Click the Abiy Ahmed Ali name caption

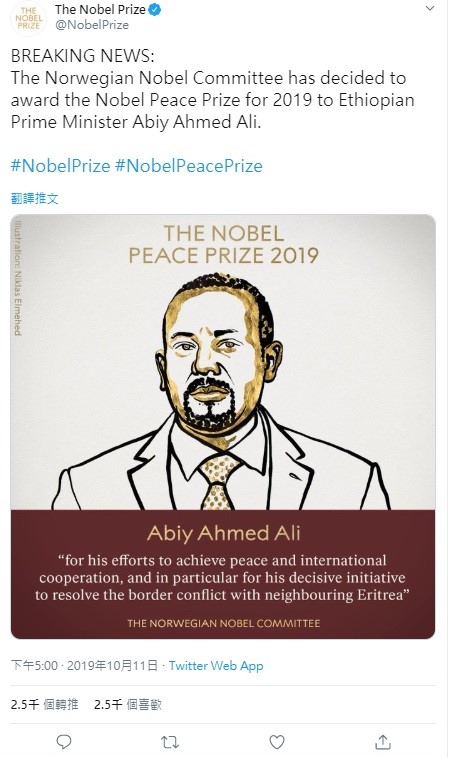click(x=223, y=533)
